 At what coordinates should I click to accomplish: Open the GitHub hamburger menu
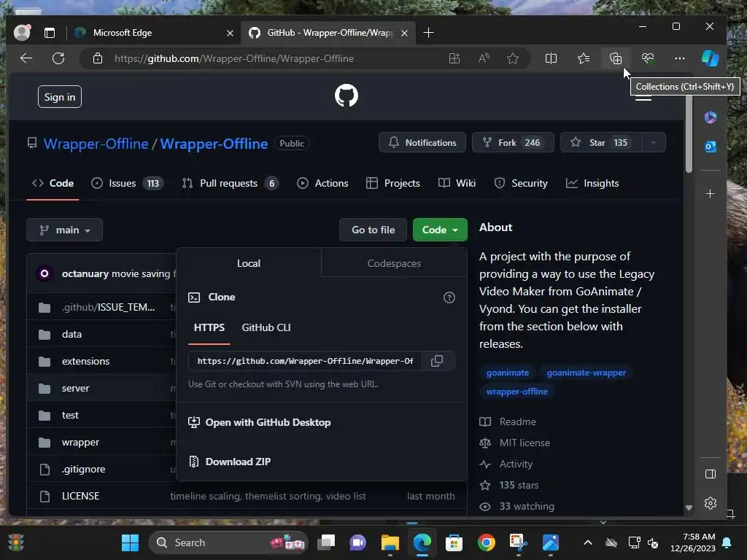pyautogui.click(x=643, y=97)
